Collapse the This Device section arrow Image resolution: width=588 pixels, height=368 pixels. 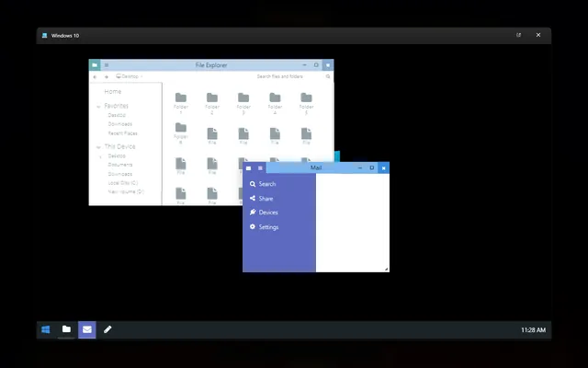(x=98, y=147)
